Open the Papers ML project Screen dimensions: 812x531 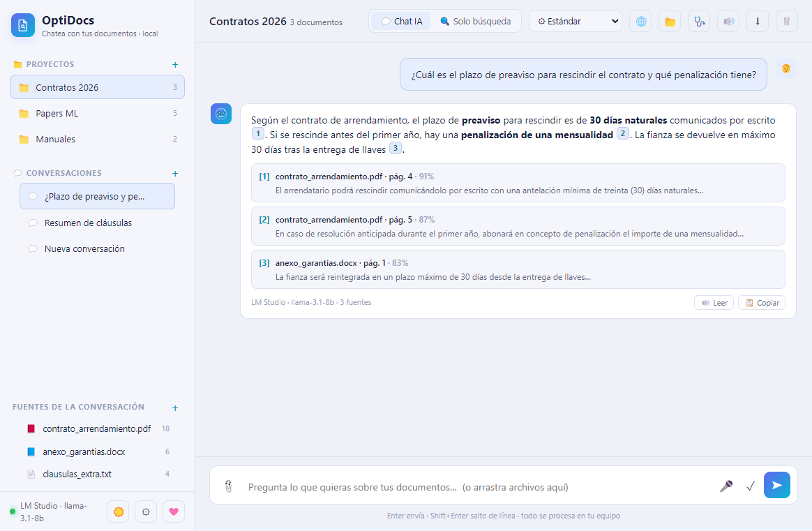pyautogui.click(x=98, y=113)
